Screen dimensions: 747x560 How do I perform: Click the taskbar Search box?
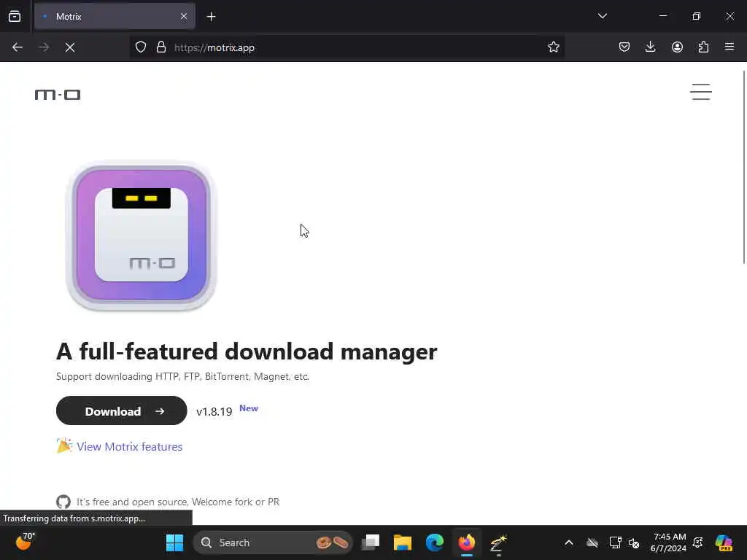tap(273, 542)
